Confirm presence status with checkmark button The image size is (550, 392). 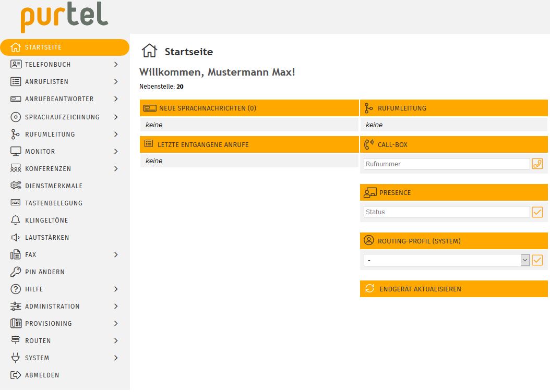[537, 212]
